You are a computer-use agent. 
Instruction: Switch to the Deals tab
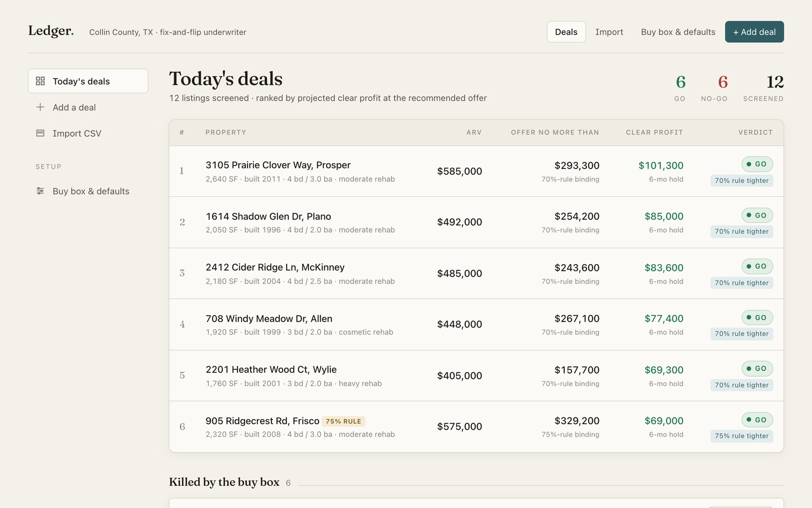(566, 32)
